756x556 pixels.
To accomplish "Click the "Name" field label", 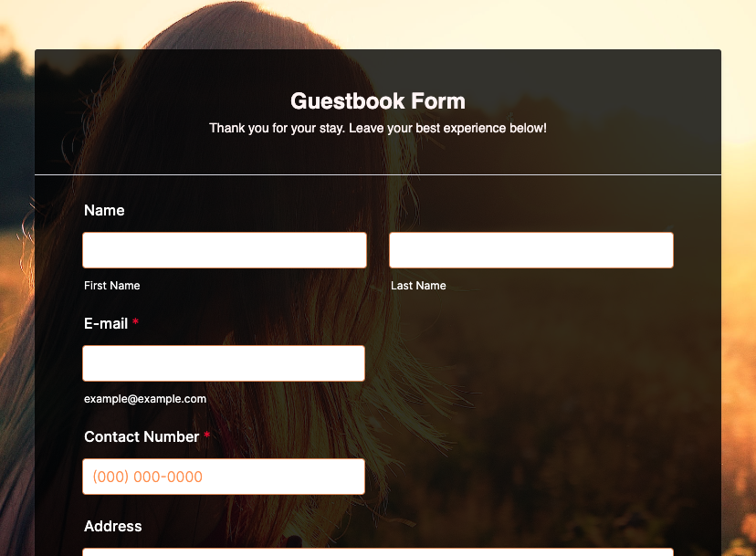I will 104,211.
